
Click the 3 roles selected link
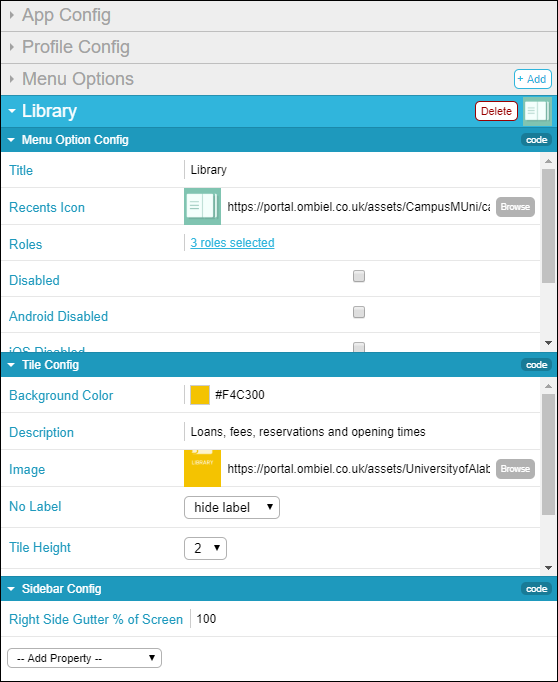pyautogui.click(x=232, y=243)
